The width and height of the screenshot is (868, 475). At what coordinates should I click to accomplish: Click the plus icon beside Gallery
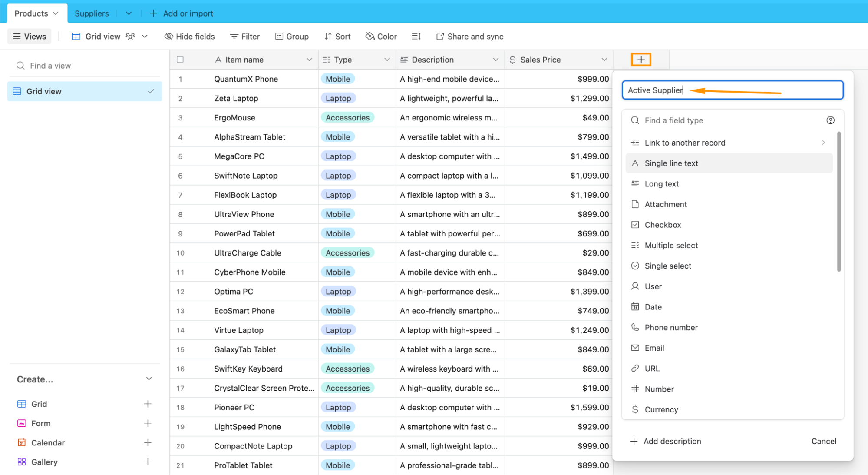click(x=148, y=462)
